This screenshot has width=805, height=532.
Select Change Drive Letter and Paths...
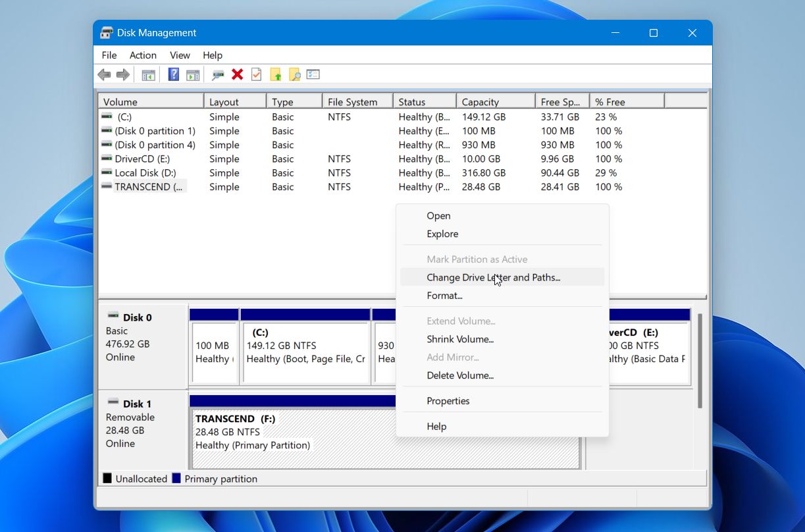tap(502, 277)
